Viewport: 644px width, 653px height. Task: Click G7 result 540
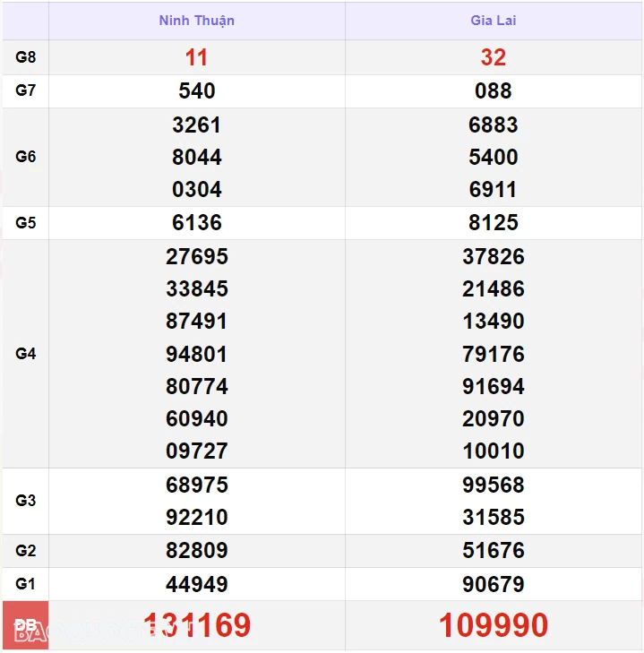pyautogui.click(x=197, y=90)
